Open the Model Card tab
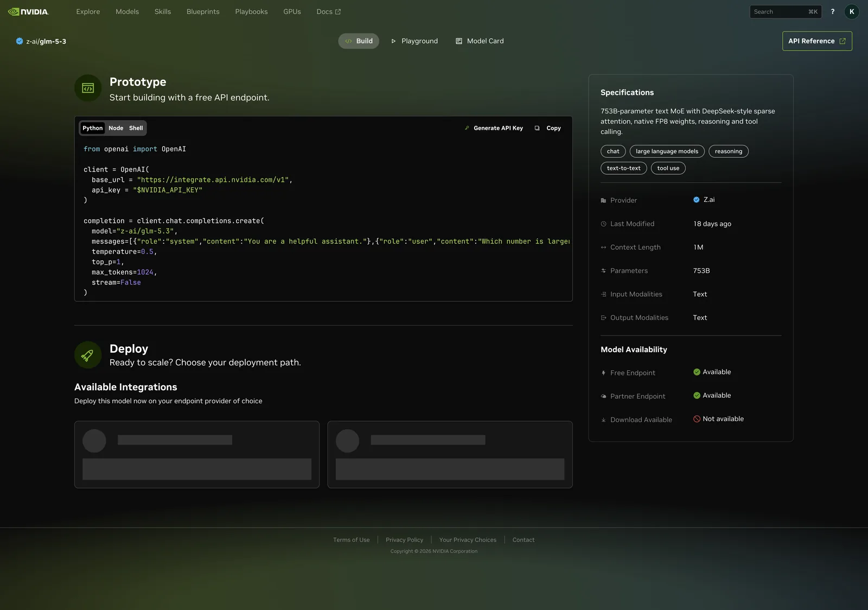868x610 pixels. click(x=480, y=41)
